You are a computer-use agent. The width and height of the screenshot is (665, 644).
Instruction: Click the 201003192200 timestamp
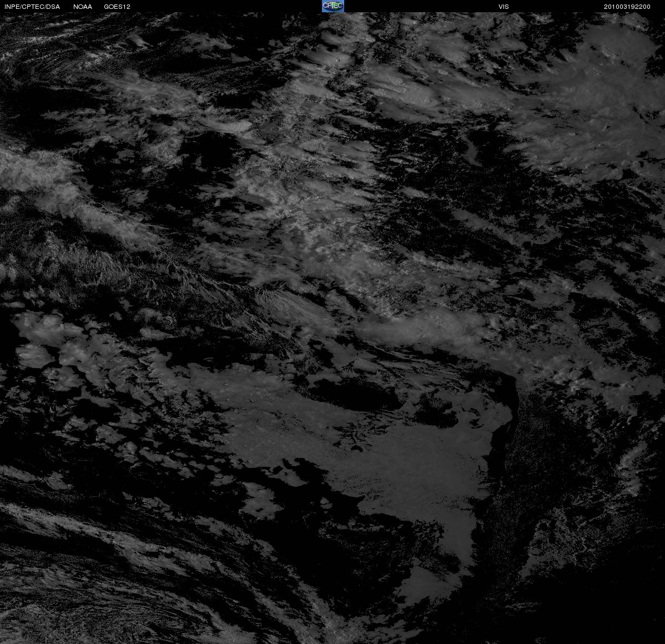(627, 7)
